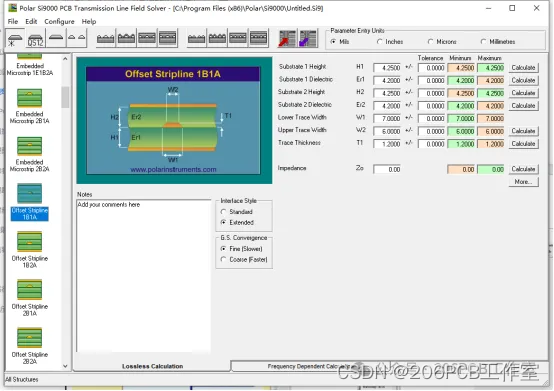Click the All Structures status bar text
This screenshot has height=391, width=554.
[22, 380]
